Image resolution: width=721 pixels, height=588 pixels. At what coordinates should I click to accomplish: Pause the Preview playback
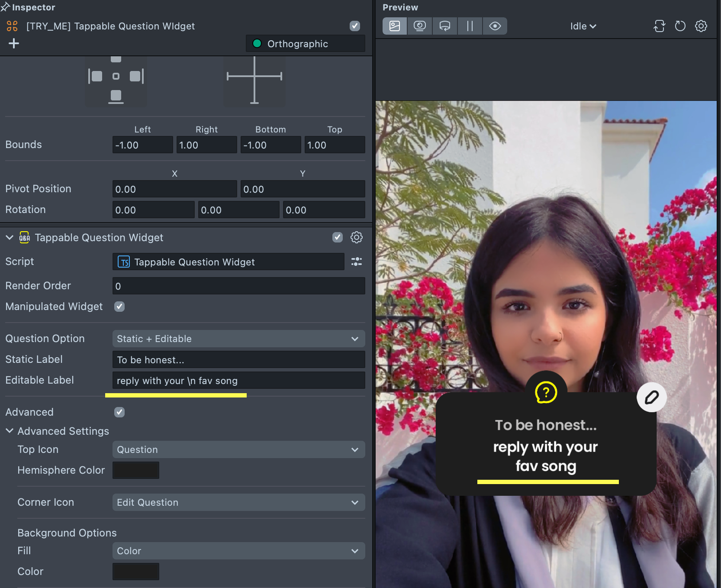[x=470, y=26]
